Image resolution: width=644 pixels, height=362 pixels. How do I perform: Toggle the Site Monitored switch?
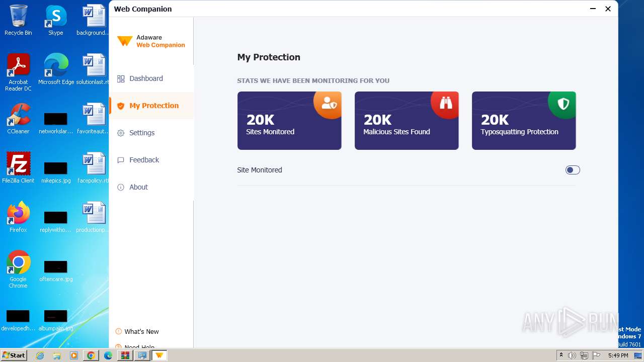(573, 170)
